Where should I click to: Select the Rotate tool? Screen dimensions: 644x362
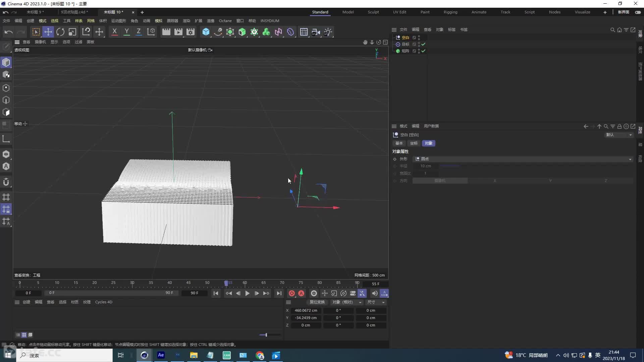[60, 32]
